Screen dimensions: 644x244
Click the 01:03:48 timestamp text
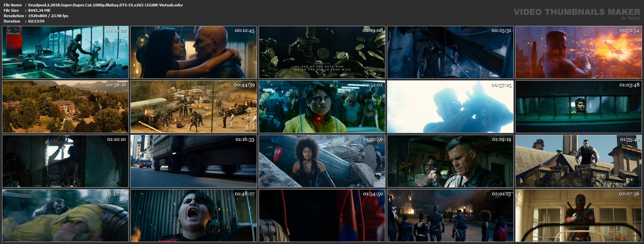coord(629,85)
